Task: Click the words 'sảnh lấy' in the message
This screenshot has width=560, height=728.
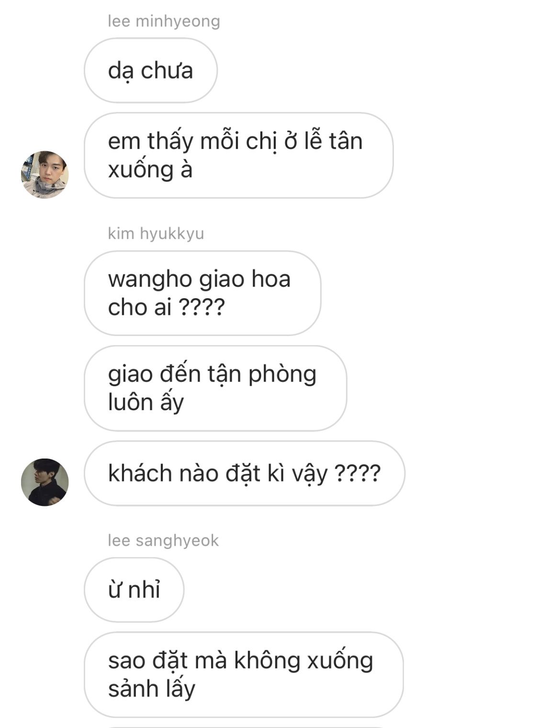Action: (x=152, y=689)
